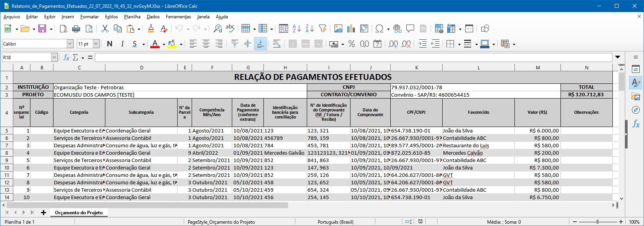Open the Name Box R18 dropdown
The width and height of the screenshot is (644, 226).
(54, 58)
